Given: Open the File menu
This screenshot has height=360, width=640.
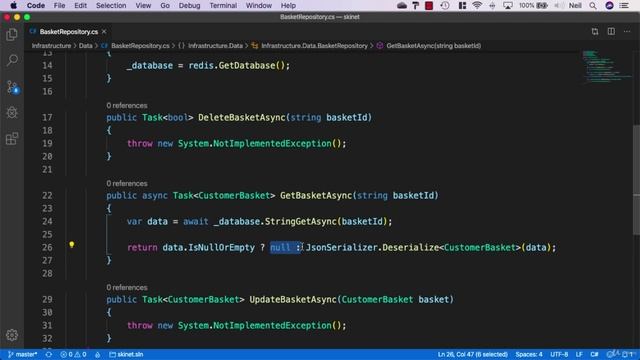Looking at the screenshot, I should click(59, 5).
